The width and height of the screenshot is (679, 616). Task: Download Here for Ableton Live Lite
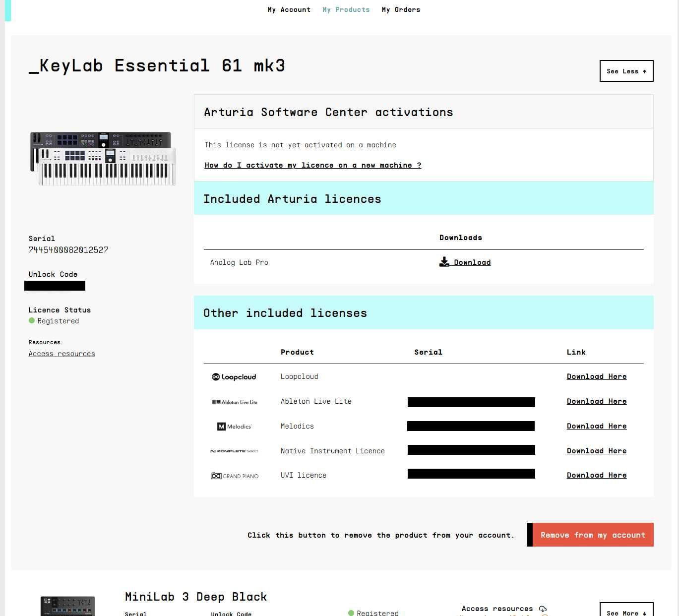(x=597, y=401)
